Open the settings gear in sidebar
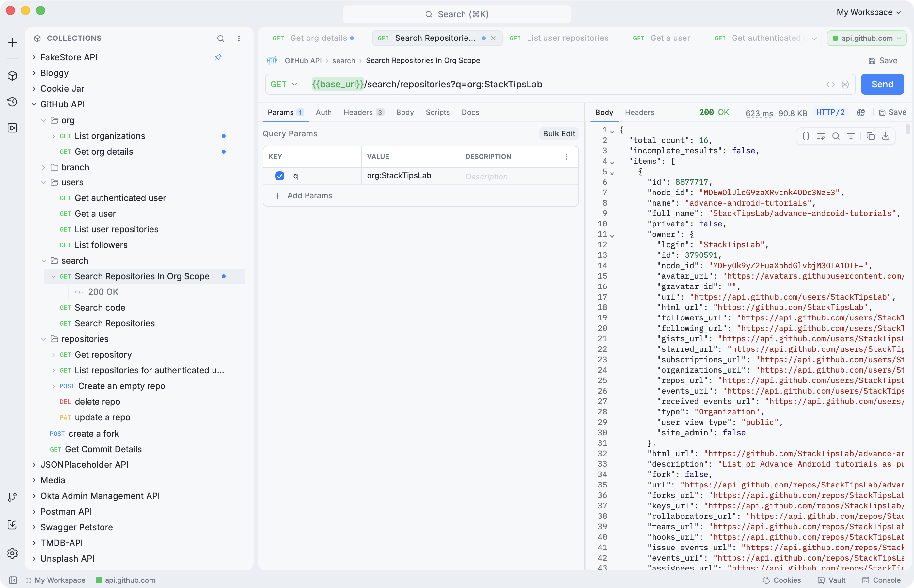This screenshot has width=914, height=588. click(12, 553)
